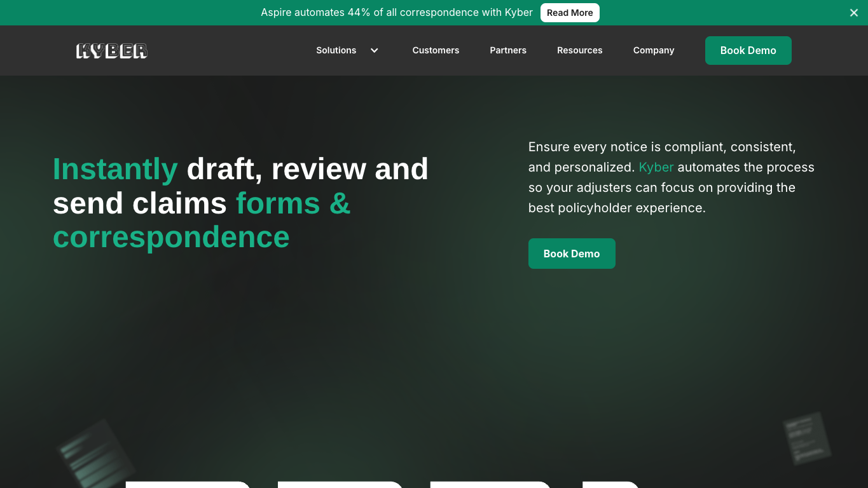
Task: Dismiss the announcement banner with X
Action: pyautogui.click(x=854, y=13)
